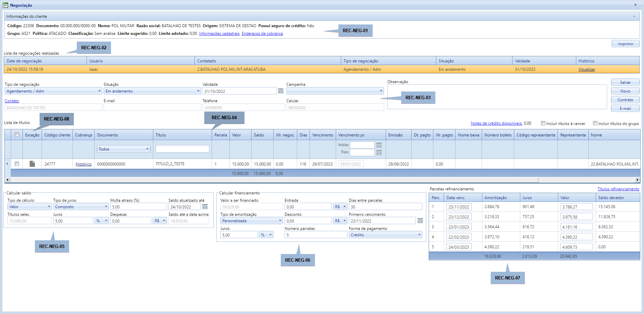The height and width of the screenshot is (314, 644).
Task: Open the Despesas R$ unit dropdown
Action: tap(160, 221)
